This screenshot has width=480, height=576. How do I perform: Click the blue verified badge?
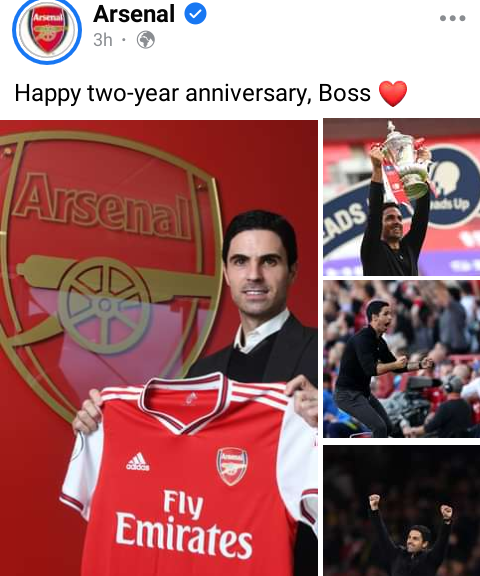(195, 14)
